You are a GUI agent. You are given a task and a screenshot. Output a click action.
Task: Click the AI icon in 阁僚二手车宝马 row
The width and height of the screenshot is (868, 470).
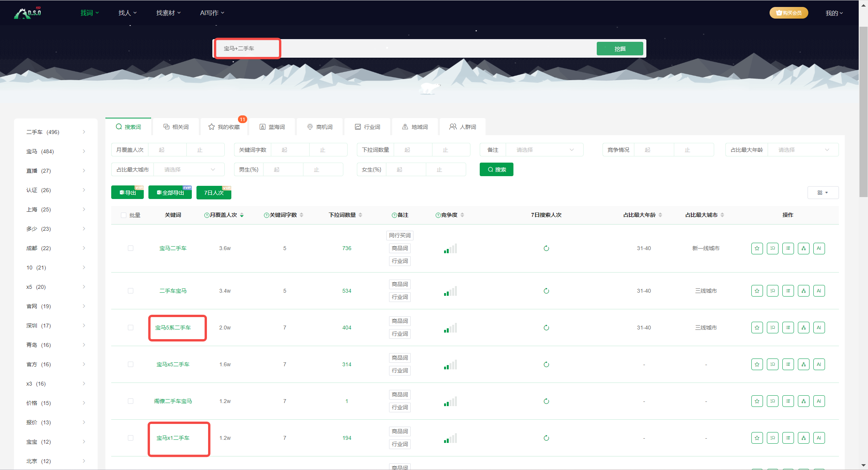pyautogui.click(x=819, y=401)
